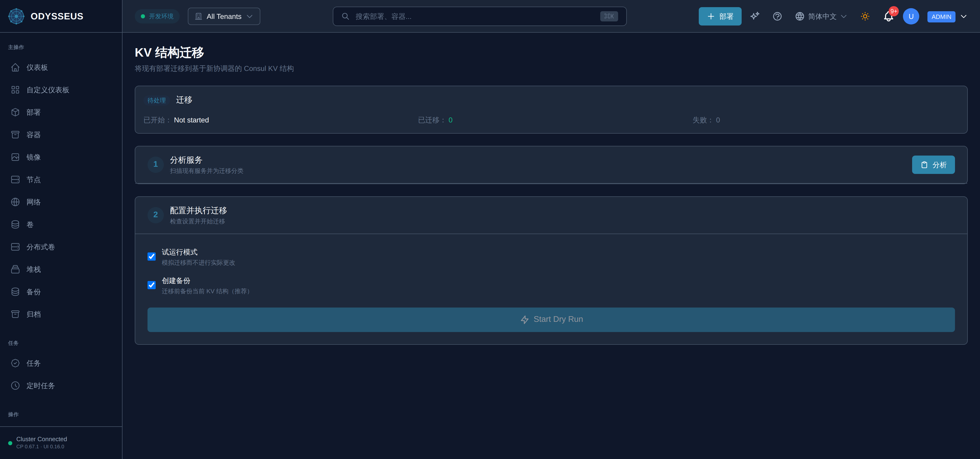Open the 节点 nodes page
980x459 pixels.
(61, 179)
